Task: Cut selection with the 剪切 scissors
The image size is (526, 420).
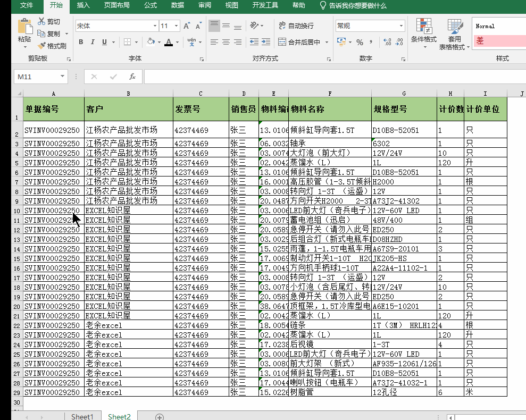Action: [x=49, y=22]
